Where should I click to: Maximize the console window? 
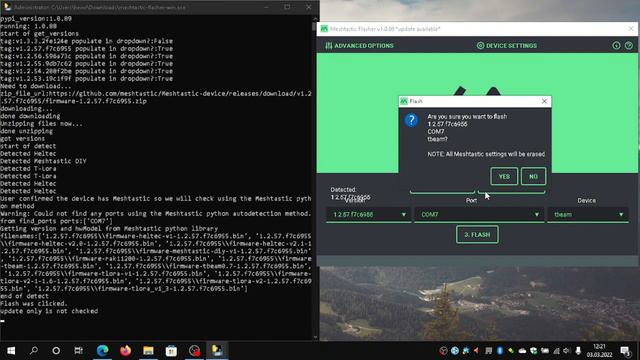coord(287,7)
